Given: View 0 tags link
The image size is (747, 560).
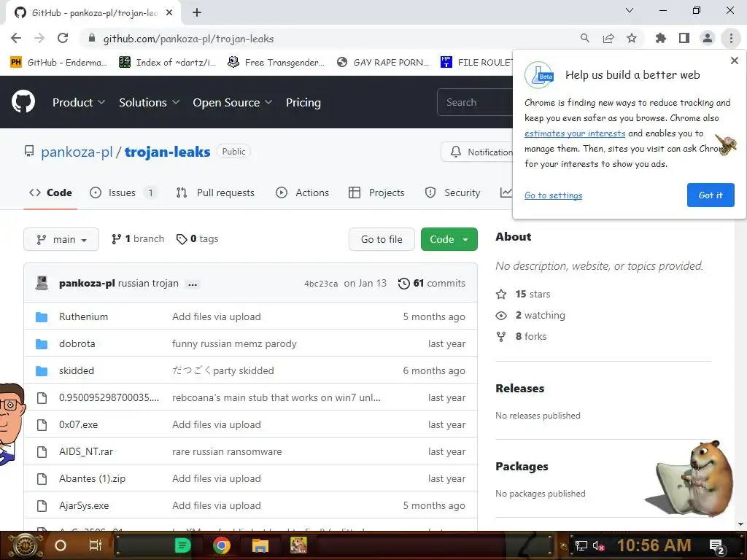Looking at the screenshot, I should pos(197,238).
